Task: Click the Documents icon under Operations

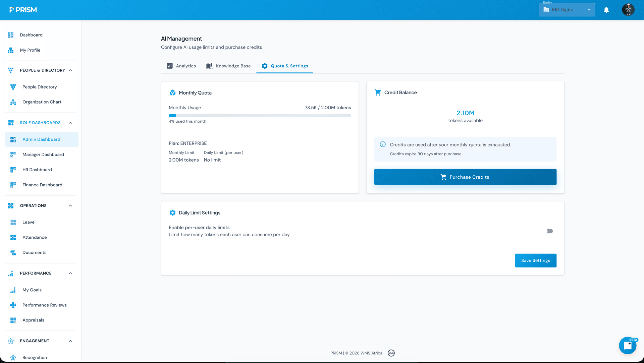Action: (x=13, y=252)
